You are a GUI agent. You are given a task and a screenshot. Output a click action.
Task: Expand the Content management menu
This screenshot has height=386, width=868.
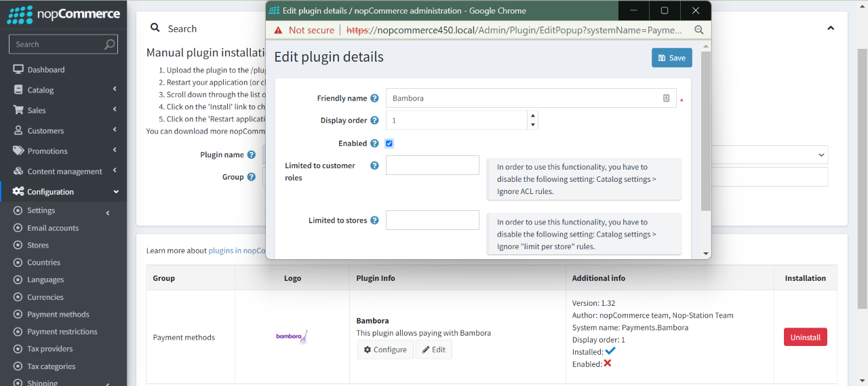pos(115,171)
